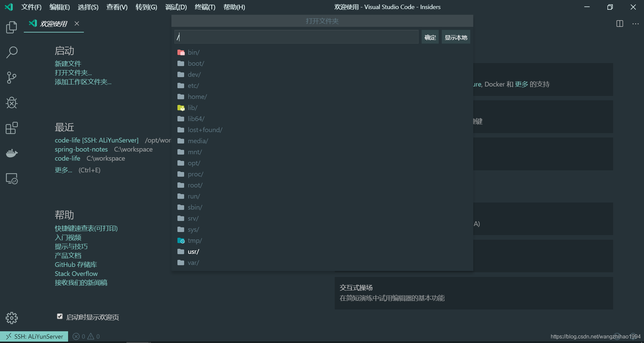Click the tmp/ folder icon

pyautogui.click(x=181, y=240)
